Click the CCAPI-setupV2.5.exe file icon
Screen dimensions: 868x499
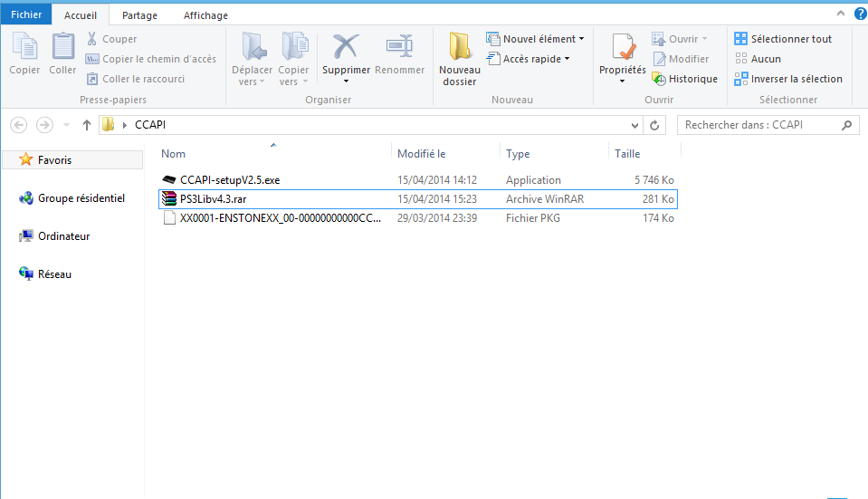click(x=169, y=180)
